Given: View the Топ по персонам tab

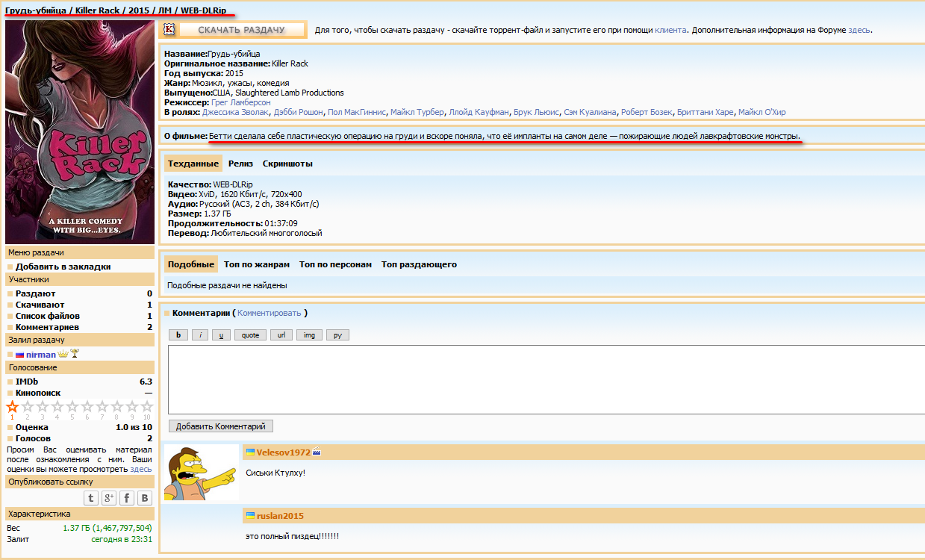Looking at the screenshot, I should (x=335, y=264).
